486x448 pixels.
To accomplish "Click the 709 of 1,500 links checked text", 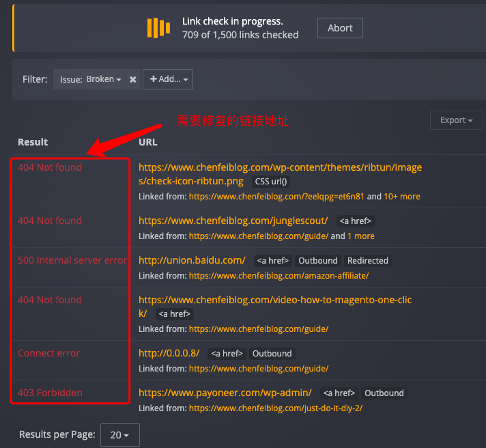I will click(240, 35).
